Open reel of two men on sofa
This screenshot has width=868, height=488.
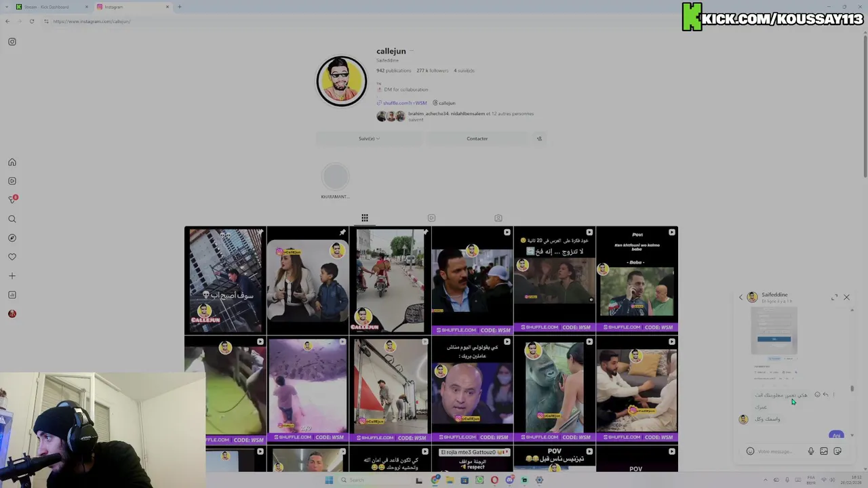pyautogui.click(x=637, y=390)
